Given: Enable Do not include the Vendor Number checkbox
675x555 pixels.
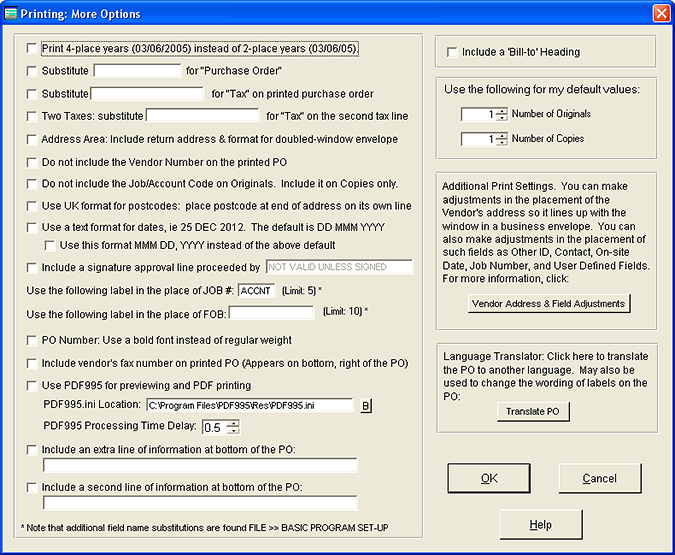Looking at the screenshot, I should (33, 161).
